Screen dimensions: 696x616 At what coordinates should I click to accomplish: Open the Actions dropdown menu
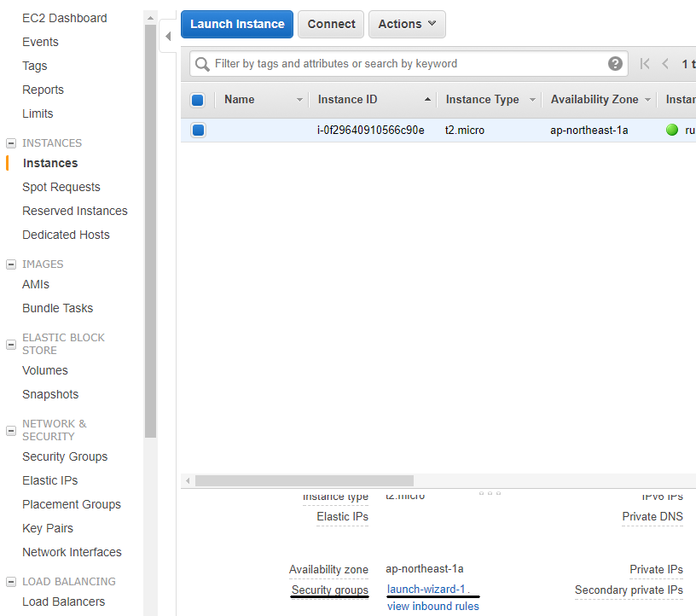407,24
